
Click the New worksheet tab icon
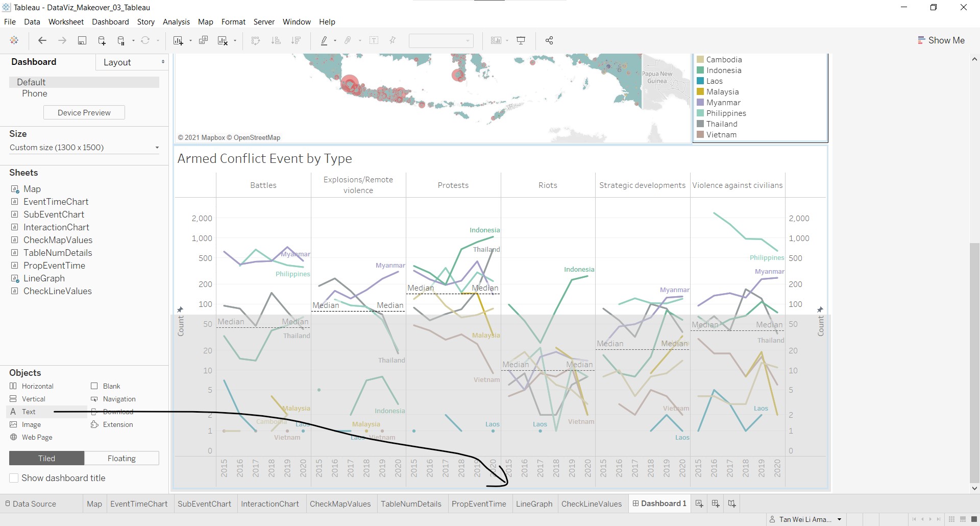[699, 504]
